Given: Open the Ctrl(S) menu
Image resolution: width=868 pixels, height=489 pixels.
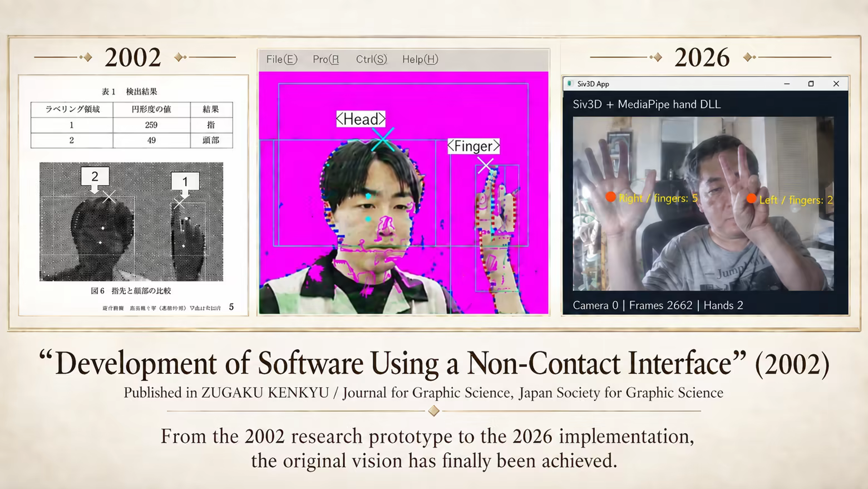Looking at the screenshot, I should pos(371,59).
